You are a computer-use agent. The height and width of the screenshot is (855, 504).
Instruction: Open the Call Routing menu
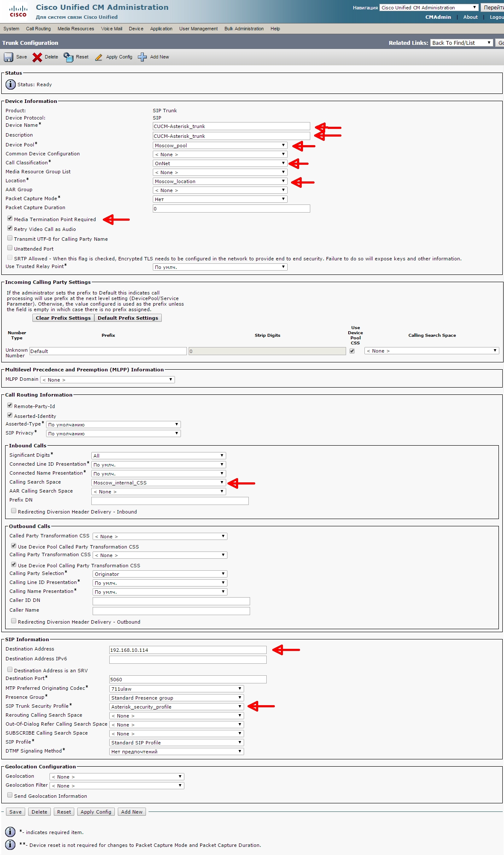[x=38, y=29]
